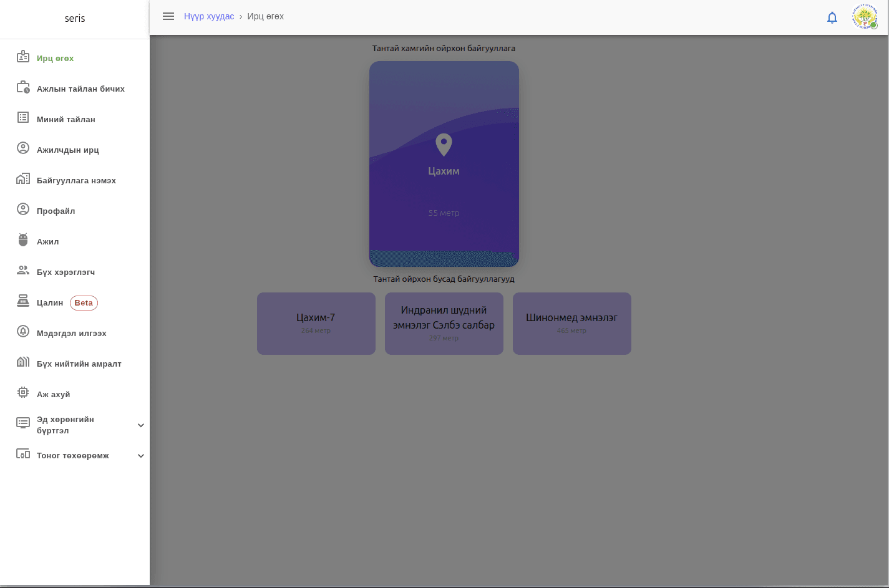Open Миний тайлан menu item
Viewport: 889px width, 588px height.
pyautogui.click(x=66, y=119)
